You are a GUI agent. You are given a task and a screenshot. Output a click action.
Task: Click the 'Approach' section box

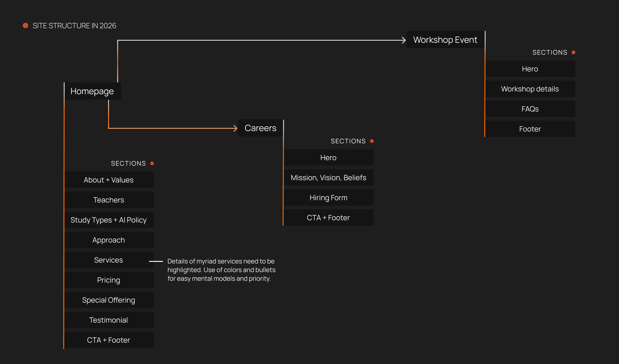109,240
